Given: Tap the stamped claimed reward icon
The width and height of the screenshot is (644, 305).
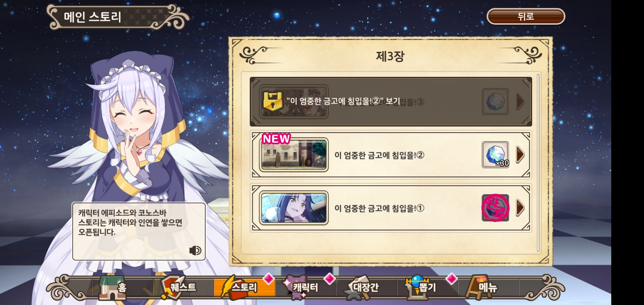Looking at the screenshot, I should coord(495,208).
